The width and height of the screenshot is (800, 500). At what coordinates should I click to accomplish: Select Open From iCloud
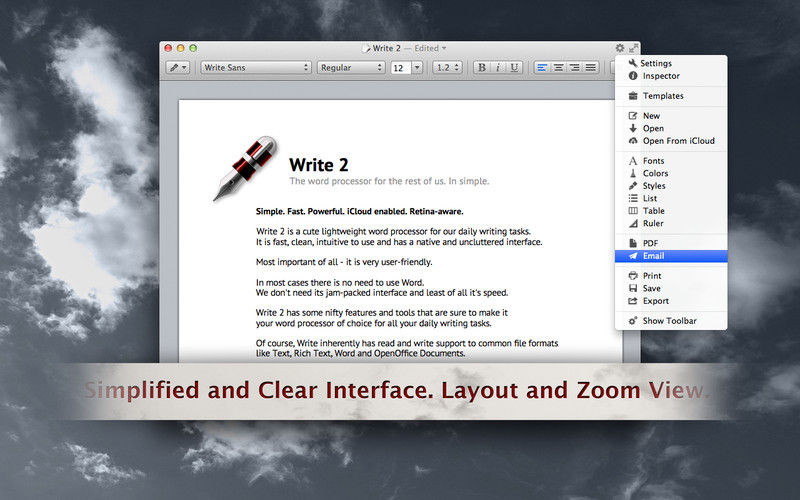point(671,141)
